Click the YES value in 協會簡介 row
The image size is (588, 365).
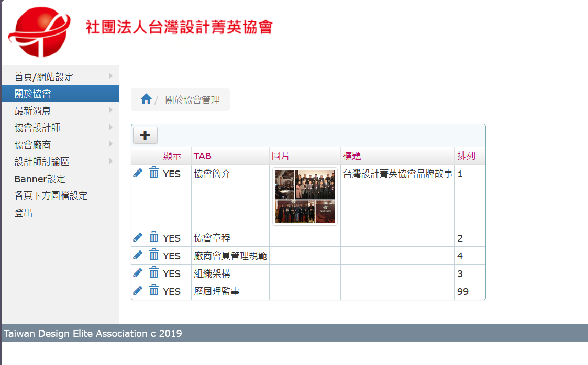coord(172,174)
